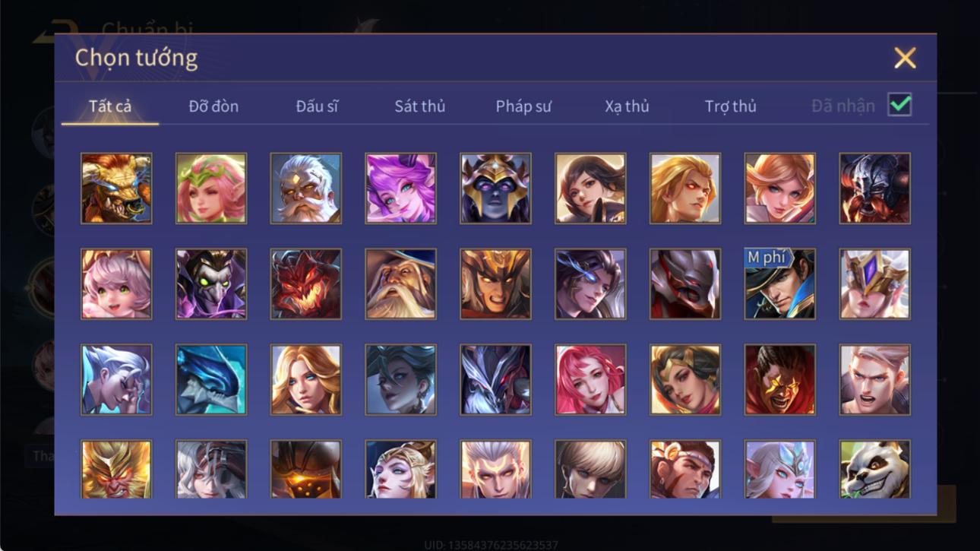Toggle the 'Đã nhận' checkbox
980x551 pixels.
[x=899, y=105]
